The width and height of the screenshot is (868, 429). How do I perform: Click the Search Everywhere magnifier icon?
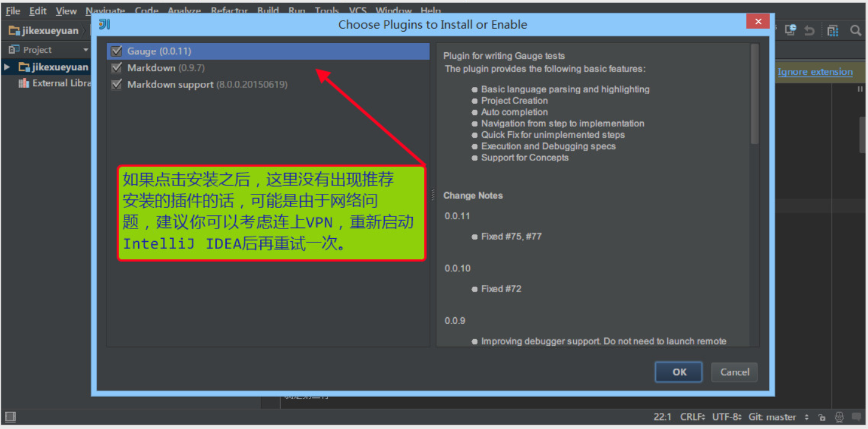(855, 30)
